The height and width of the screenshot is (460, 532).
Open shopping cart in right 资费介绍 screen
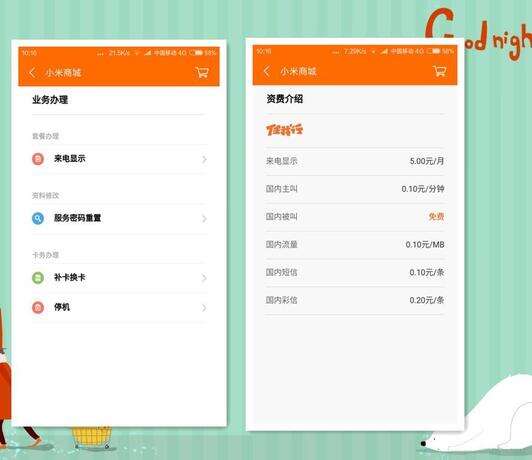click(440, 71)
